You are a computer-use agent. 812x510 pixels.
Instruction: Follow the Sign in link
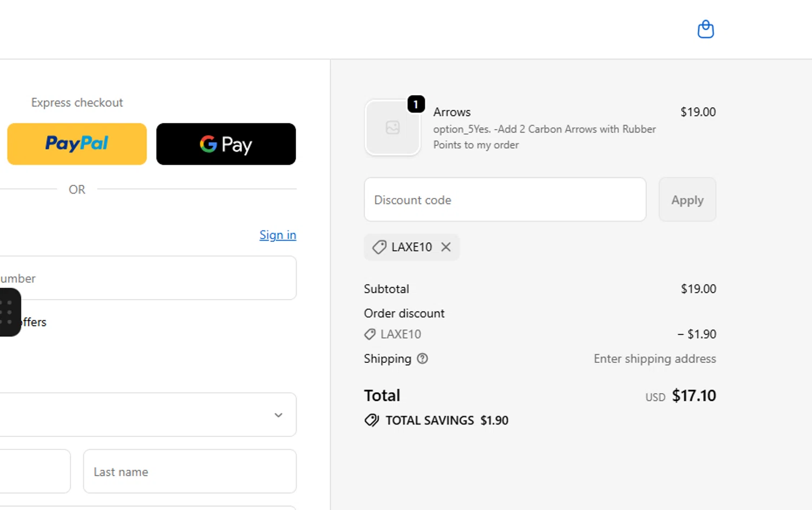tap(278, 235)
